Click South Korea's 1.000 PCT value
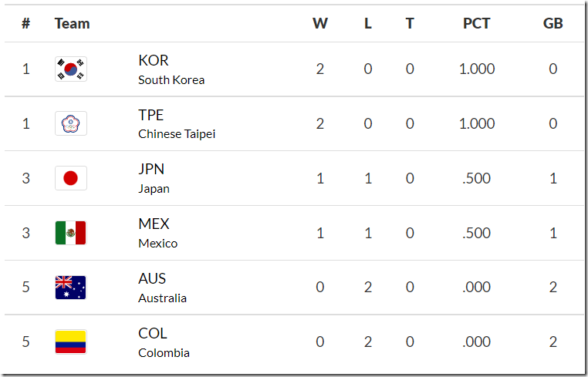 [477, 69]
